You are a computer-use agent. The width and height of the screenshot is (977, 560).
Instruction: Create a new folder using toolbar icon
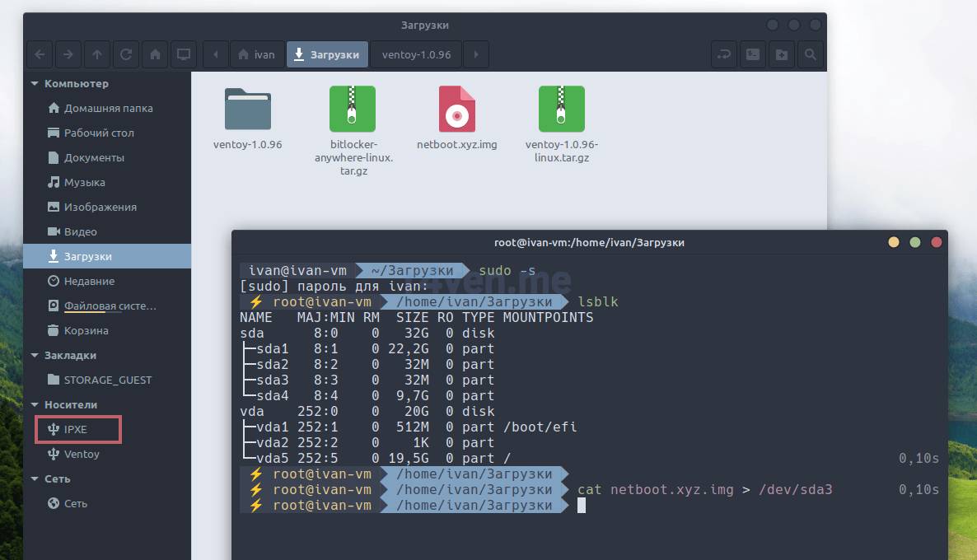click(781, 54)
